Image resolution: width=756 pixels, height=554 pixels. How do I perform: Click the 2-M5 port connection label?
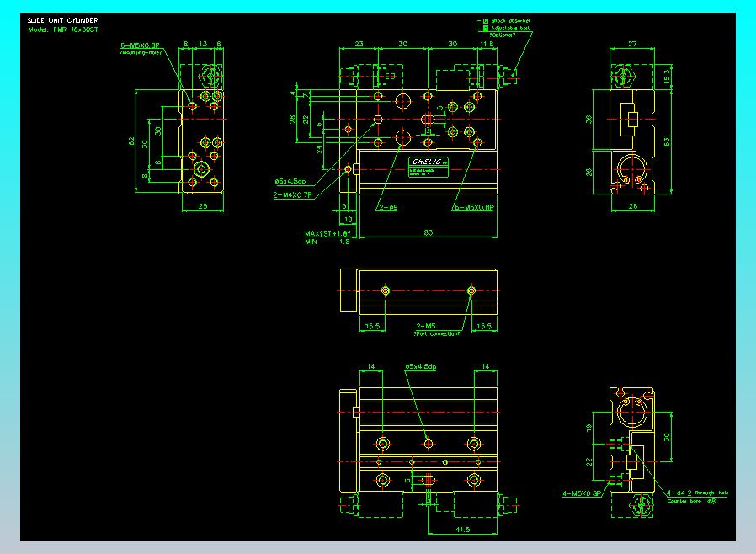(426, 326)
